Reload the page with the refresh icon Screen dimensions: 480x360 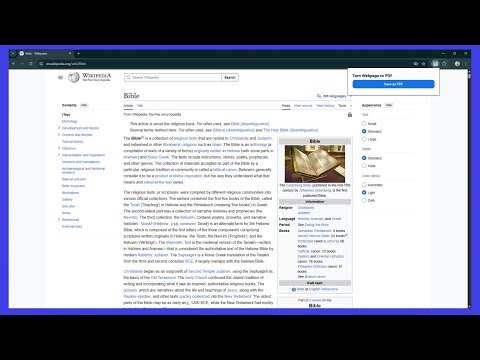tap(31, 64)
